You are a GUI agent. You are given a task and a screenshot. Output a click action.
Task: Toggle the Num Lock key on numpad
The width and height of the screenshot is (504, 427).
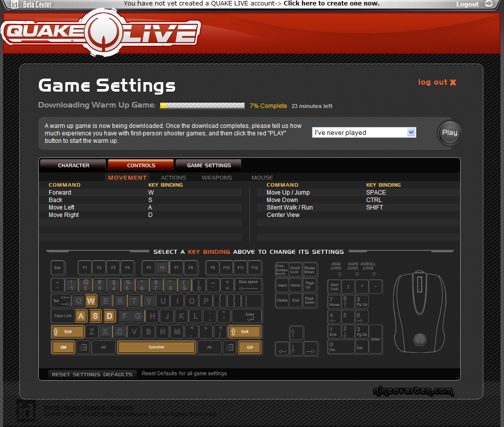point(334,287)
